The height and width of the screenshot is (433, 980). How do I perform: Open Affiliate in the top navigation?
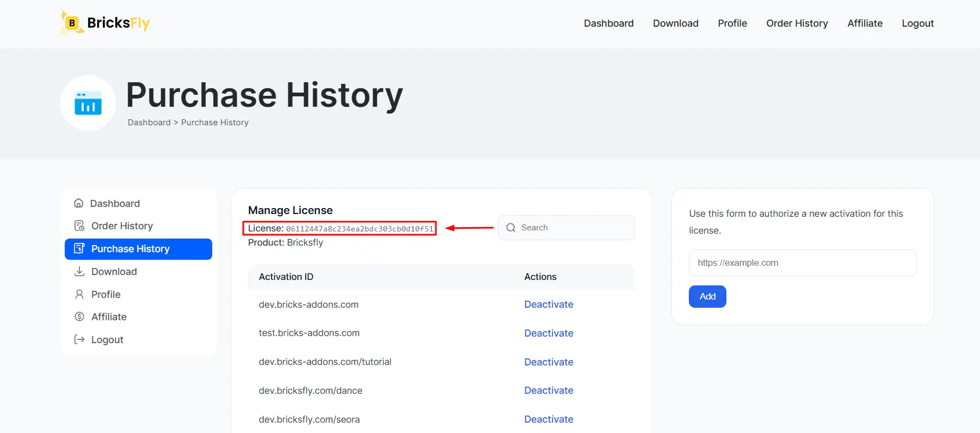point(865,23)
